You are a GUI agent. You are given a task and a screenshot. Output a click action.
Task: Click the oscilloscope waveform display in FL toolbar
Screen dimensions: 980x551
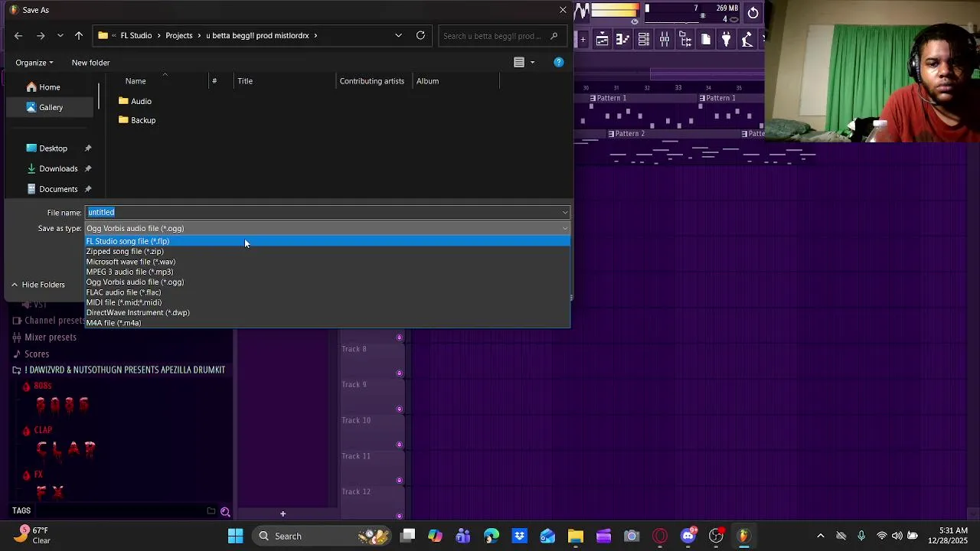[582, 11]
